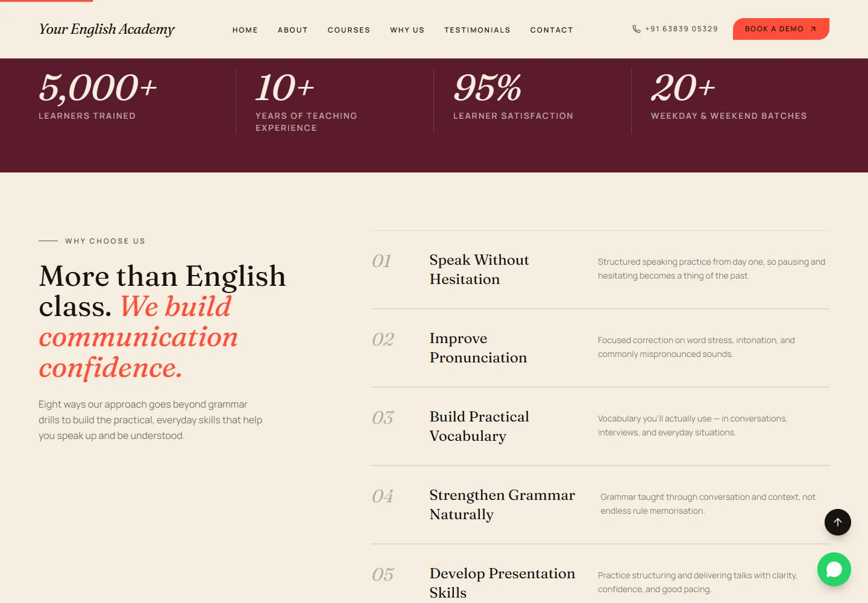Open the Courses nav link

pos(349,30)
